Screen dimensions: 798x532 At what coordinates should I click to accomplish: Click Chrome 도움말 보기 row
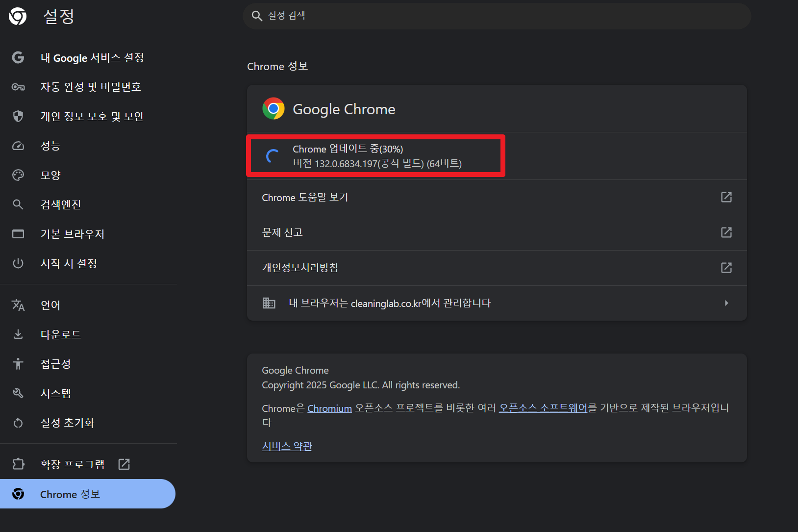(x=497, y=197)
